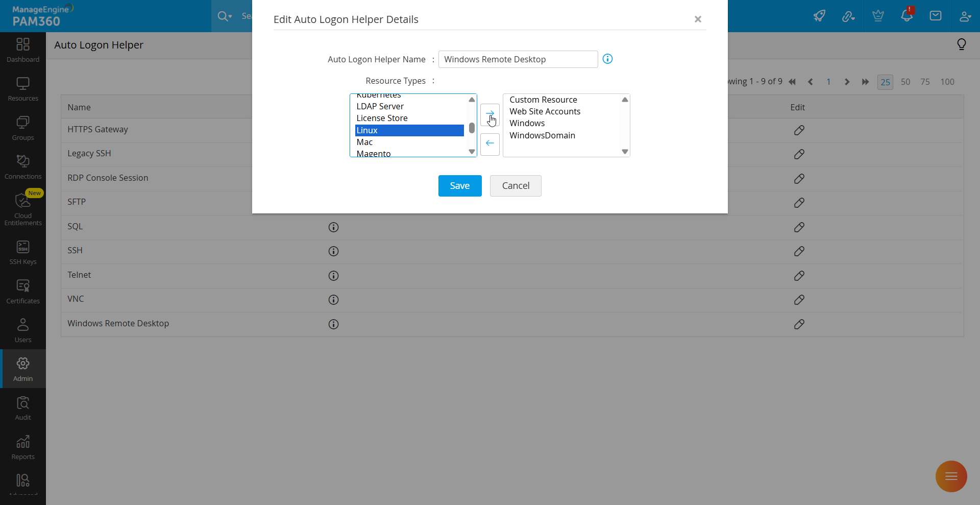The image size is (980, 505).
Task: Cancel editing the Auto Logon Helper
Action: (x=515, y=185)
